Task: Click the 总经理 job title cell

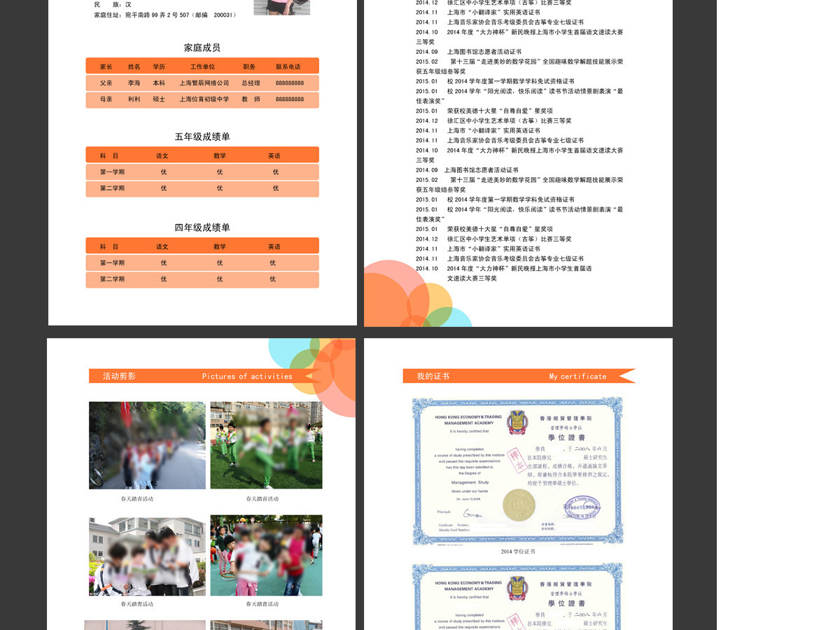Action: [251, 83]
